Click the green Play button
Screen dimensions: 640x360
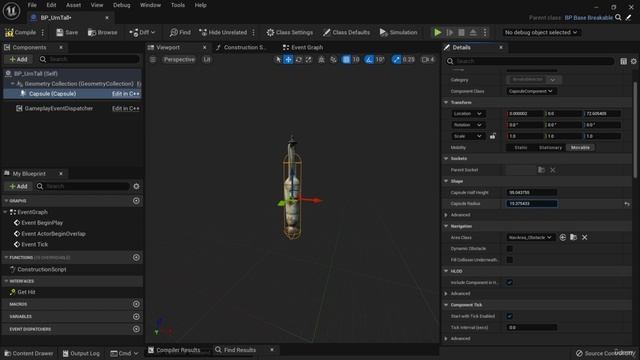438,32
